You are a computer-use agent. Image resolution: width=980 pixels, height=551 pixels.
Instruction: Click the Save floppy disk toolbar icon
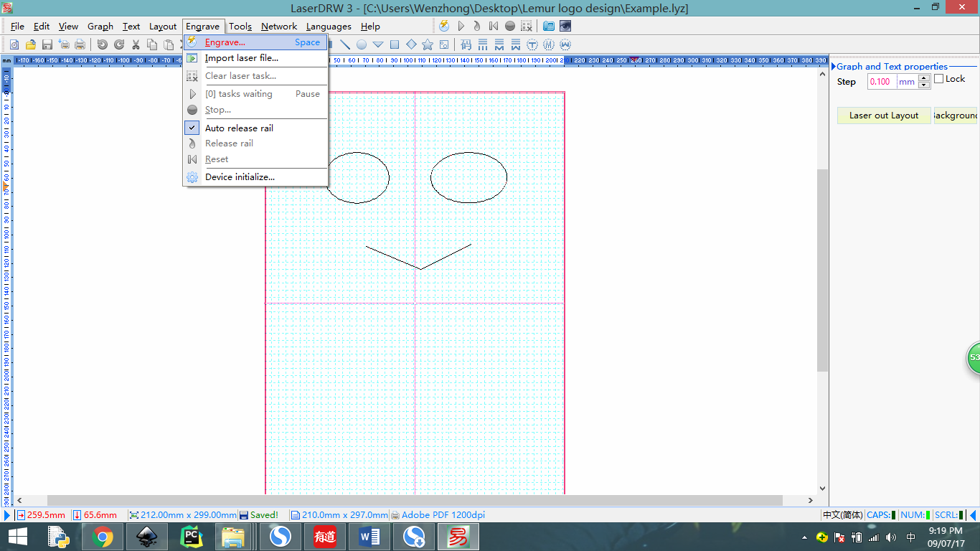pyautogui.click(x=47, y=44)
